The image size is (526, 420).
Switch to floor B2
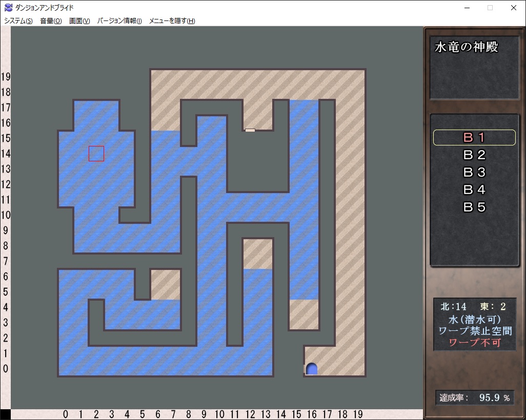click(474, 155)
